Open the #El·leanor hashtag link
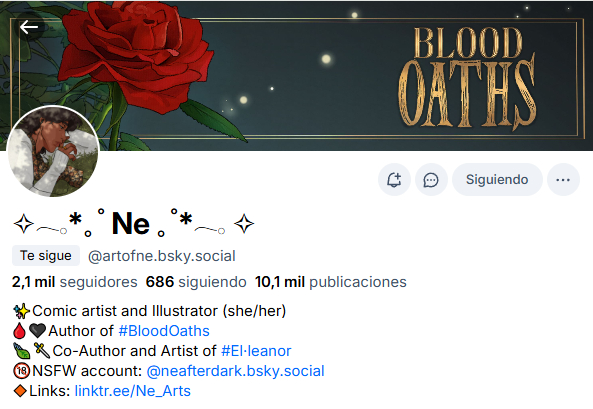 pos(256,351)
